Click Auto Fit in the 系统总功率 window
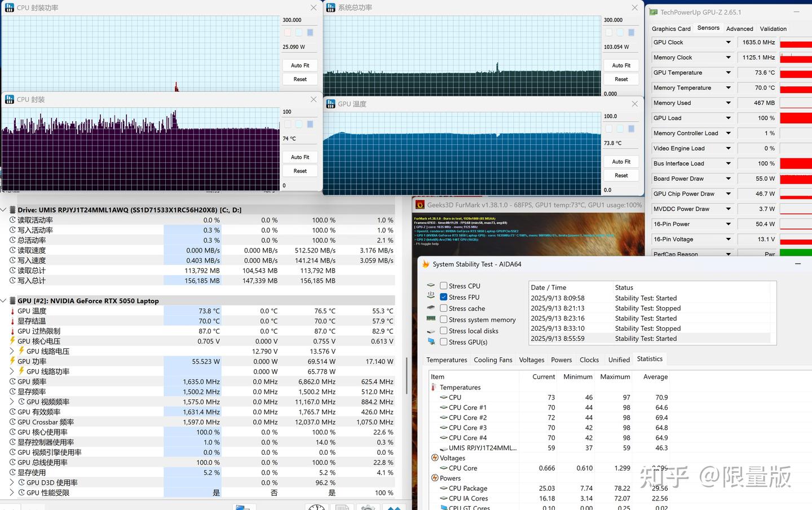The image size is (812, 510). tap(621, 65)
